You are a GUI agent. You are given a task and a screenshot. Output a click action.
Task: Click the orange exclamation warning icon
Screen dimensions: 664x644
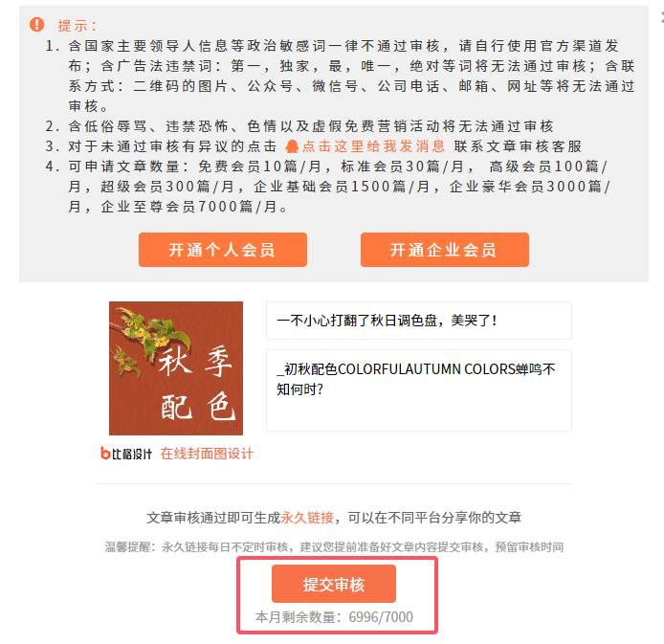click(37, 25)
